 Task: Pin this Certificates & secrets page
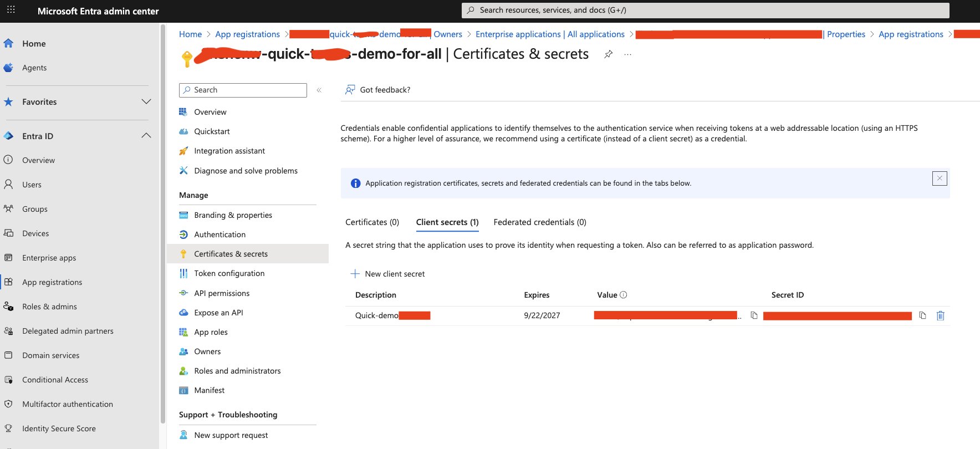(x=608, y=54)
